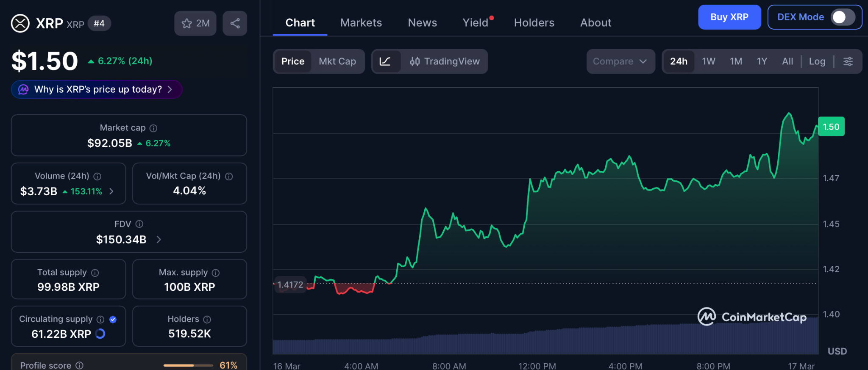Click the Buy XRP button
868x370 pixels.
(x=729, y=17)
